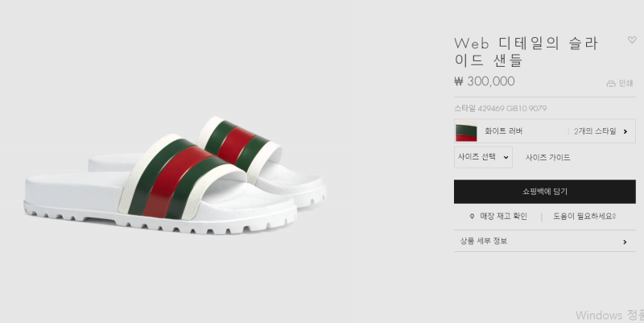Click the arrow next to 2개의 스타일
The image size is (644, 323).
point(625,131)
